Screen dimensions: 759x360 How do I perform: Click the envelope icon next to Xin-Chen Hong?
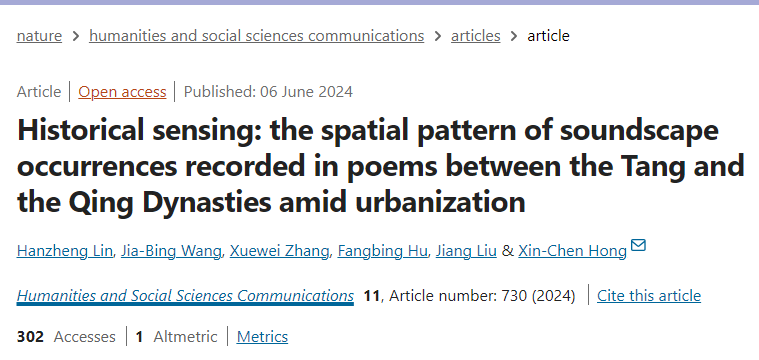click(x=638, y=245)
